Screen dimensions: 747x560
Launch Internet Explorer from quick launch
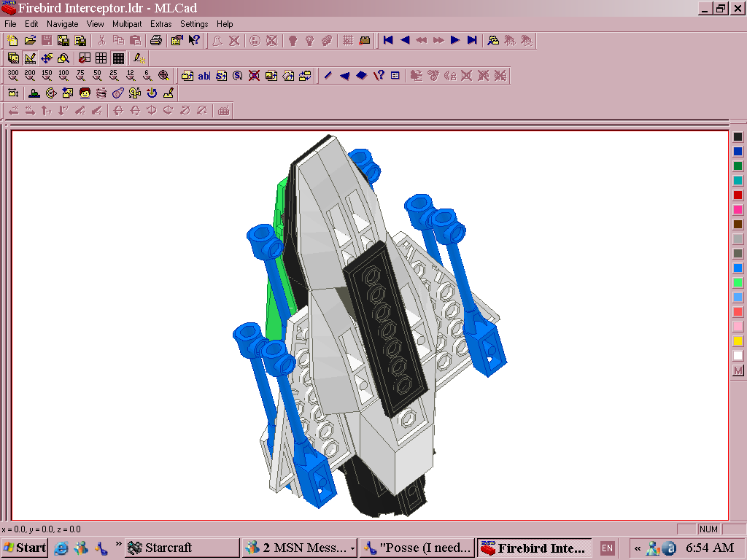click(61, 548)
